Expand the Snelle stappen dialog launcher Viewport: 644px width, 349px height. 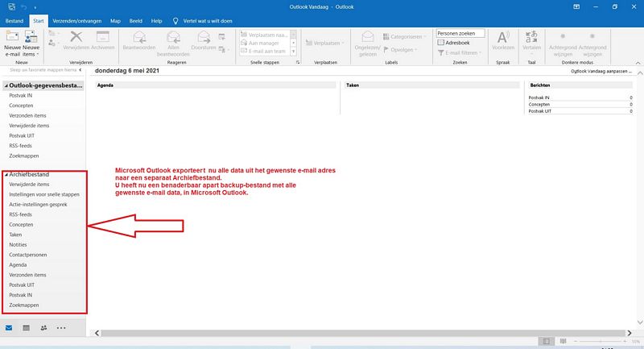298,63
